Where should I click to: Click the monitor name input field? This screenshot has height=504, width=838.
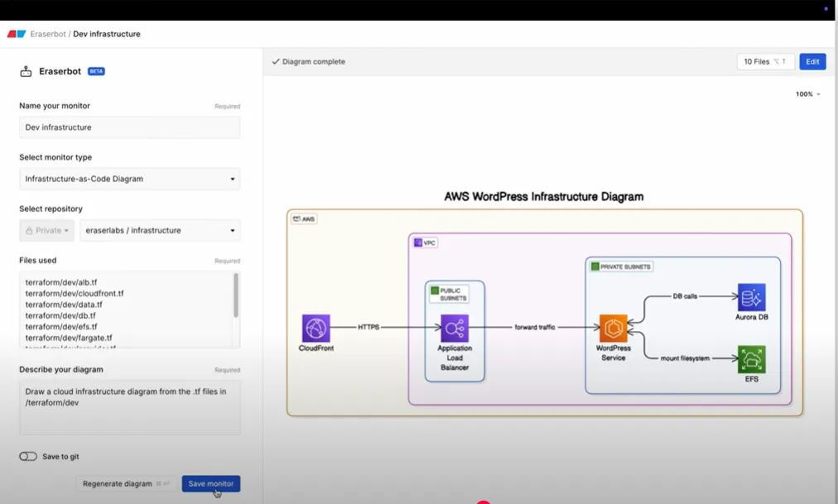[x=130, y=127]
